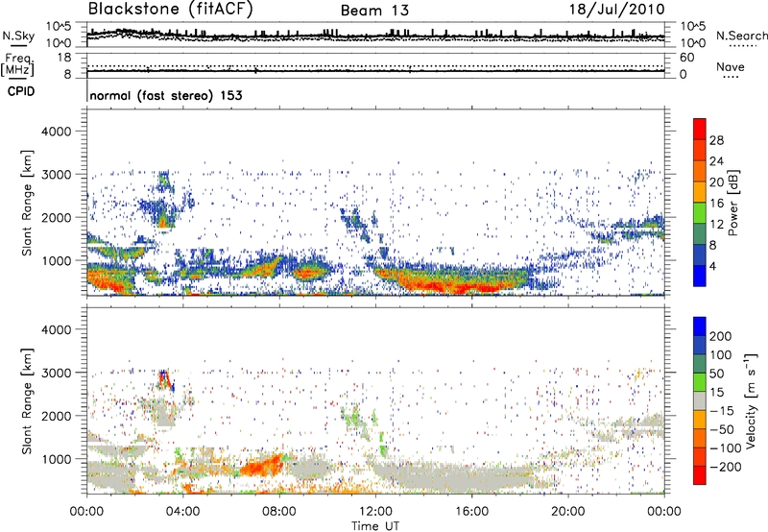Click the '18' tick on frequency axis
Viewport: 768px width, 532px height.
coord(64,58)
